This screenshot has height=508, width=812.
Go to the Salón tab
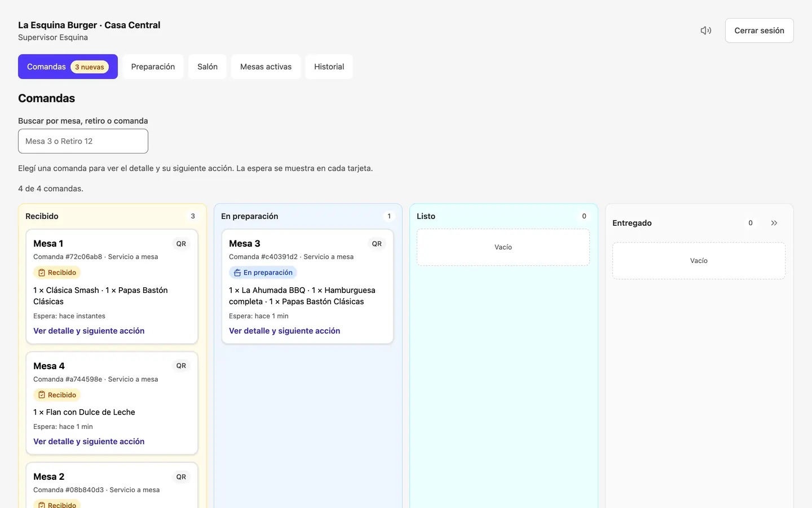tap(208, 67)
